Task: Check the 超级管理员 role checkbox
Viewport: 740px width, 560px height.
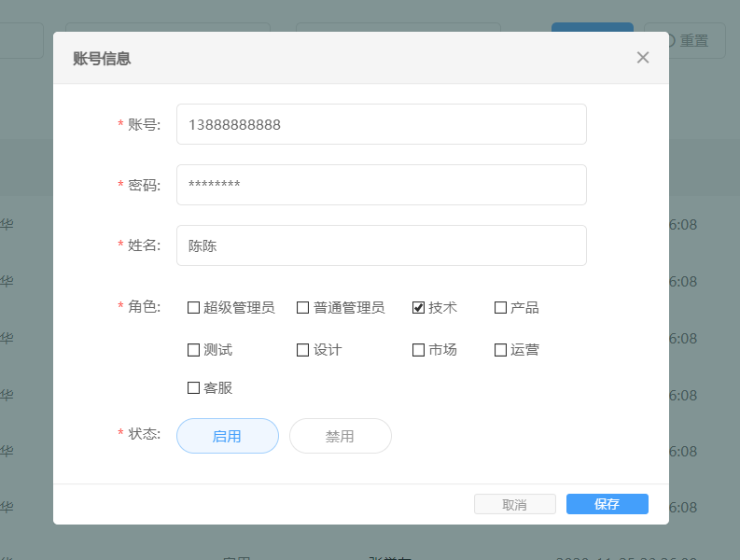Action: pos(193,308)
